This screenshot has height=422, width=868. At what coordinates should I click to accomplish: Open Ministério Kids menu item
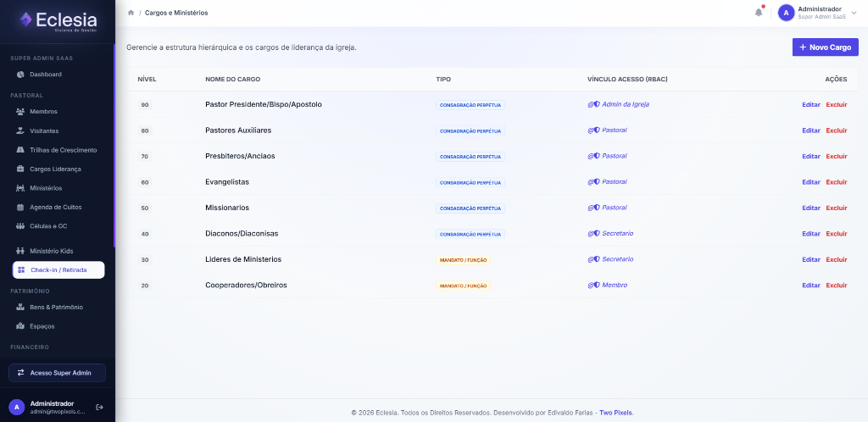coord(51,251)
